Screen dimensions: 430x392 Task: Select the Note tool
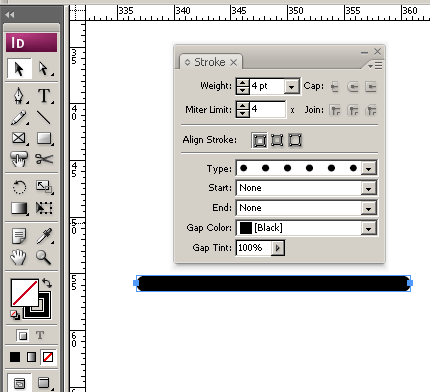pyautogui.click(x=19, y=236)
